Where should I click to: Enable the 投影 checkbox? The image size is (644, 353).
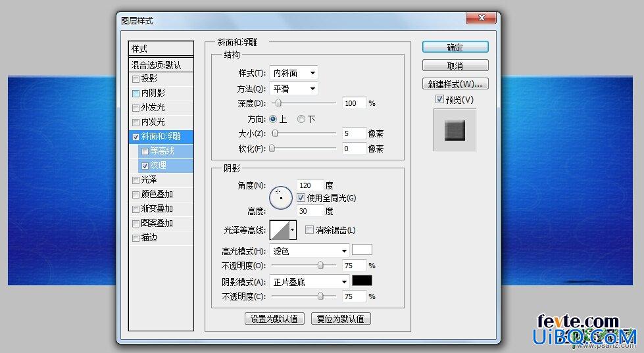click(136, 79)
